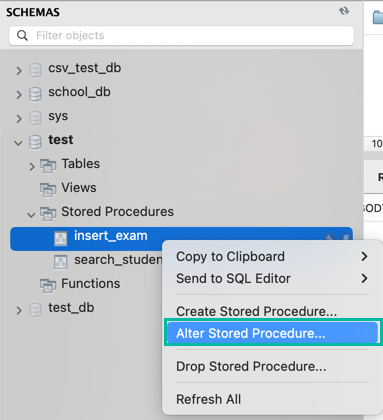This screenshot has height=420, width=383.
Task: Expand the Tables node
Action: pyautogui.click(x=32, y=166)
